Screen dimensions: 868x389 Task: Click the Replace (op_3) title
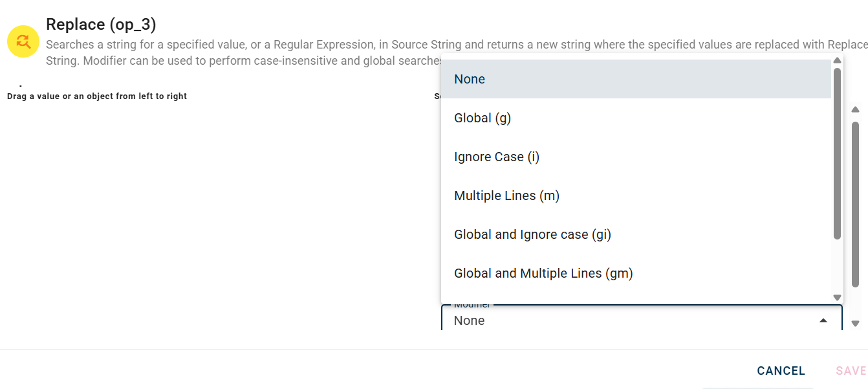(101, 25)
